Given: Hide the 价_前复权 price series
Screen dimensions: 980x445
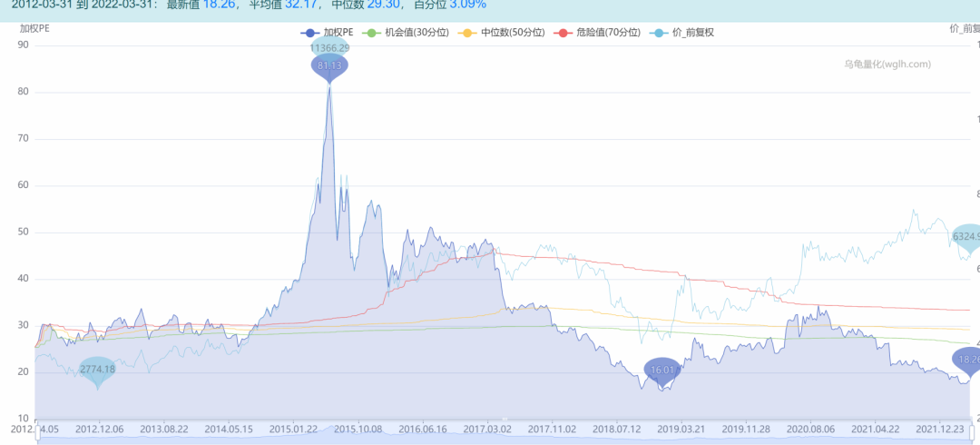Looking at the screenshot, I should 682,32.
